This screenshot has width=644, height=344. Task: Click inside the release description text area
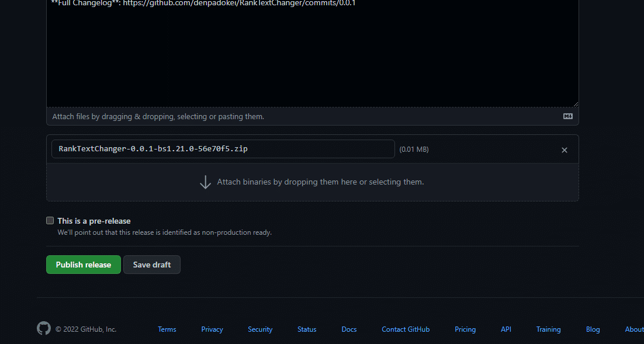tap(313, 53)
